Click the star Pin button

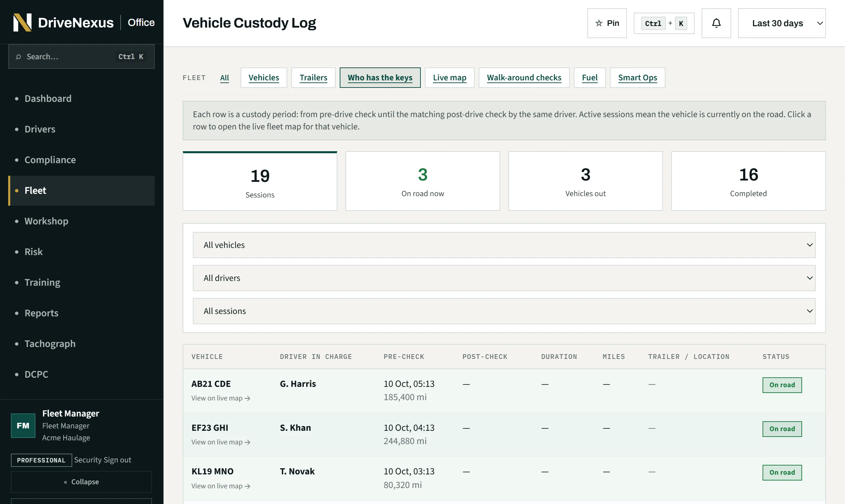tap(607, 23)
